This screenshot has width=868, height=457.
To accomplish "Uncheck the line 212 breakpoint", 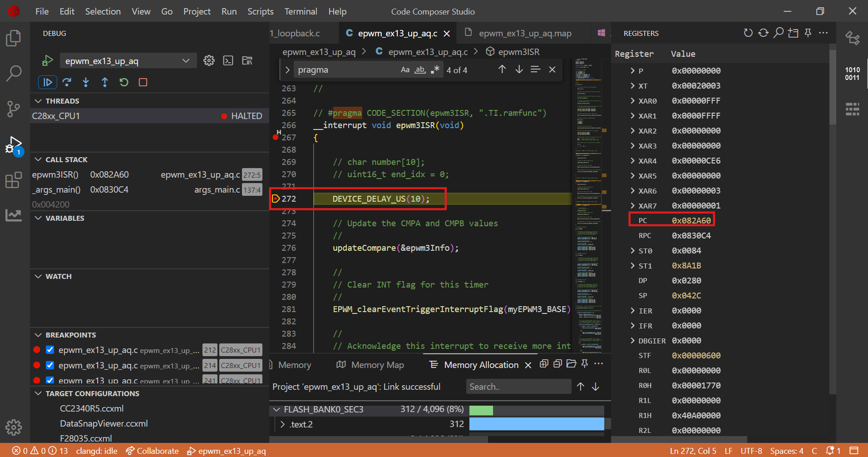I will point(50,350).
